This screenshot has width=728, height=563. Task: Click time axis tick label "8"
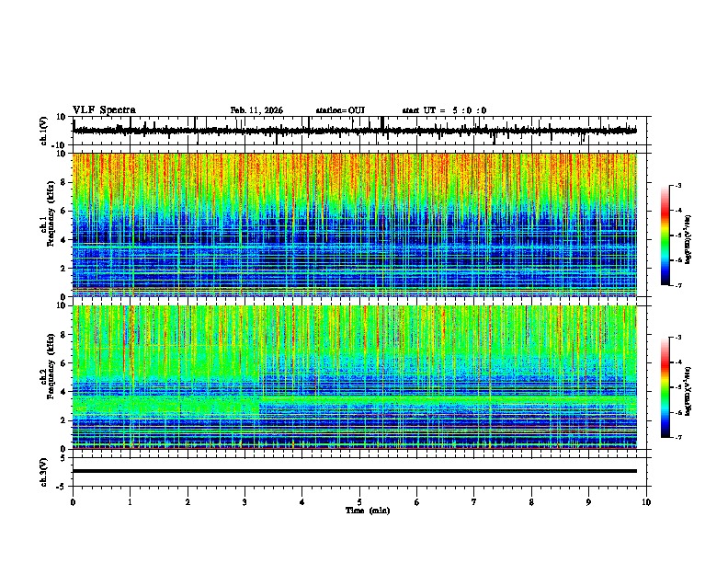pyautogui.click(x=531, y=502)
